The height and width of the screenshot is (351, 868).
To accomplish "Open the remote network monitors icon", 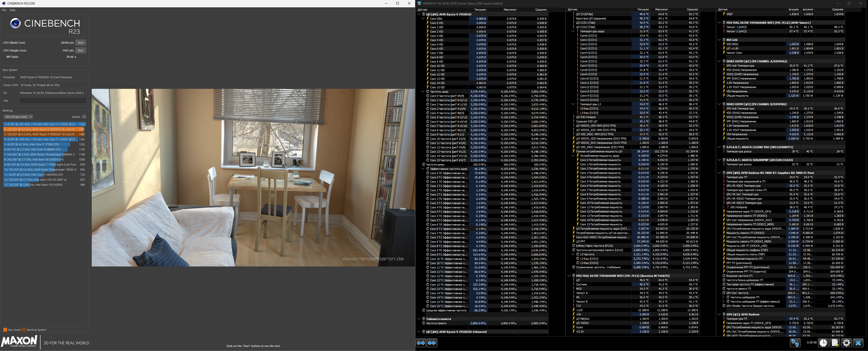I will (x=795, y=343).
